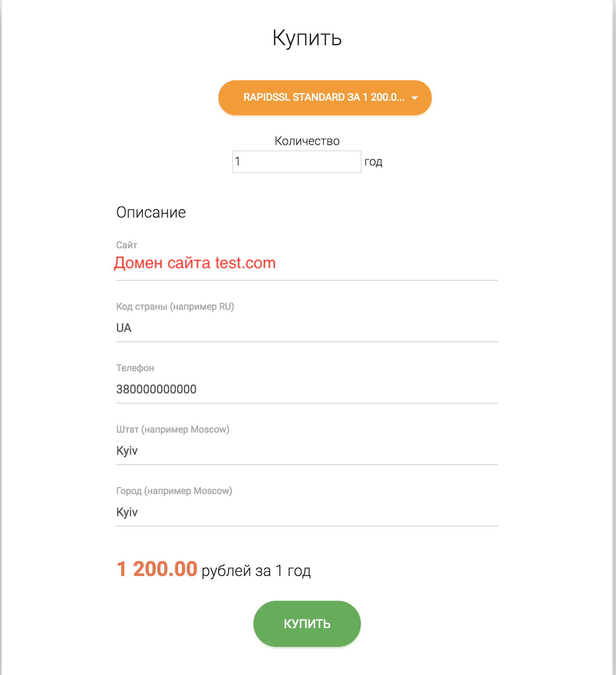The width and height of the screenshot is (616, 675).
Task: Click the Телефон field with 380000000000
Action: pos(307,390)
